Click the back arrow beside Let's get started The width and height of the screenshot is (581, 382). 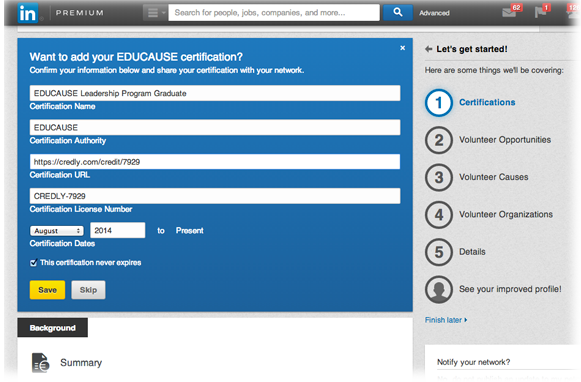click(x=428, y=49)
